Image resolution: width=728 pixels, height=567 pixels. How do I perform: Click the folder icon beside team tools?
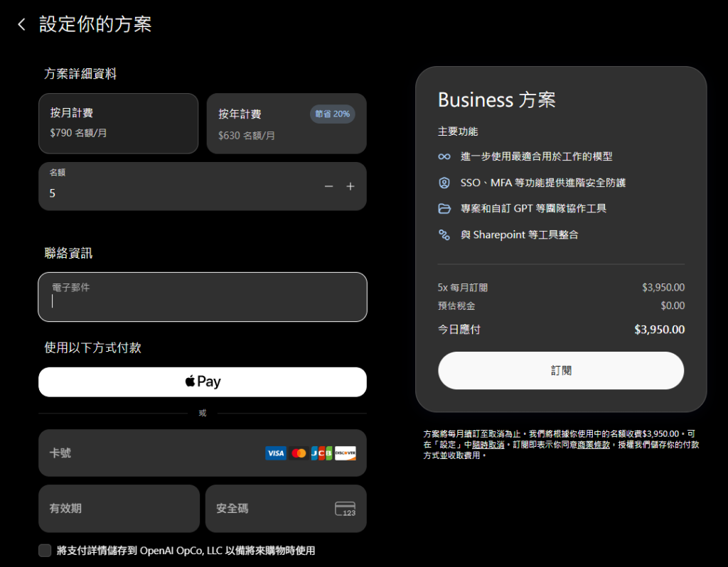pyautogui.click(x=444, y=209)
